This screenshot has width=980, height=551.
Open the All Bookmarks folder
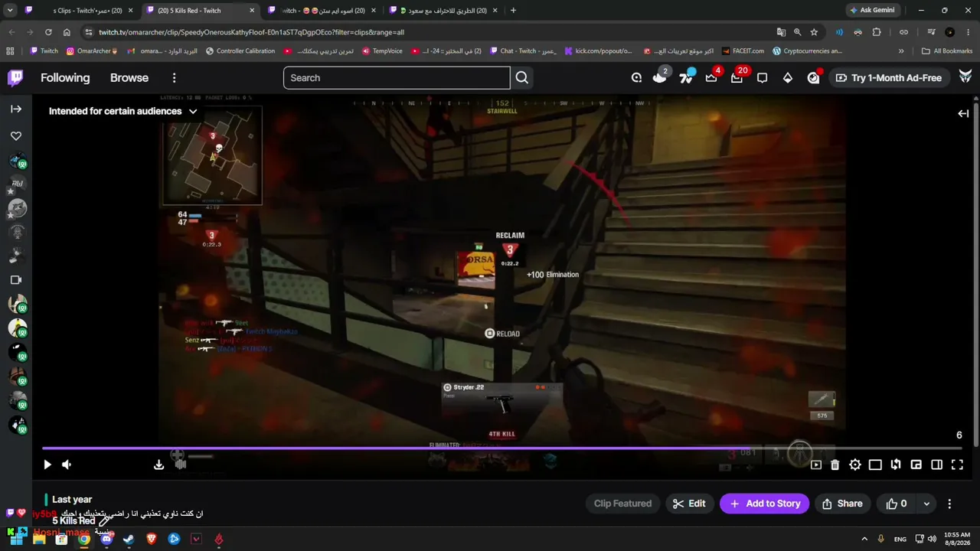coord(947,51)
